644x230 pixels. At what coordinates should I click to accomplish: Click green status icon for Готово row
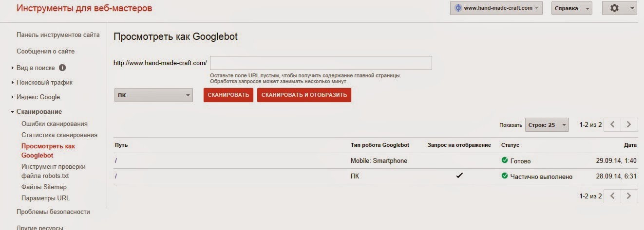click(x=504, y=160)
